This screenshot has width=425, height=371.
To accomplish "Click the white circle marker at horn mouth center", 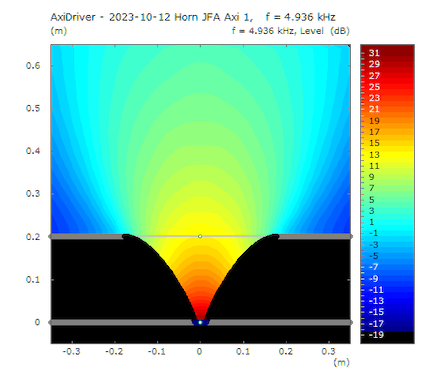I will [x=200, y=236].
